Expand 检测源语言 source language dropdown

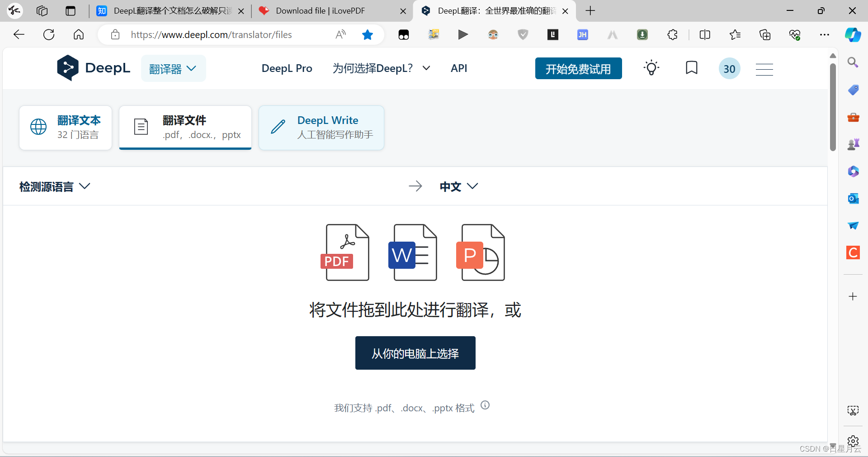click(55, 186)
